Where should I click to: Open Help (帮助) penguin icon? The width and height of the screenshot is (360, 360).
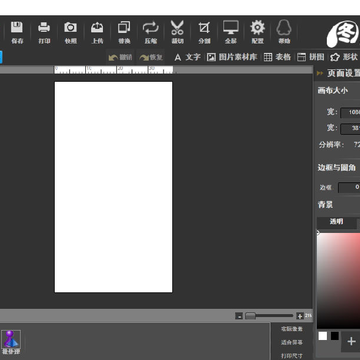284,28
